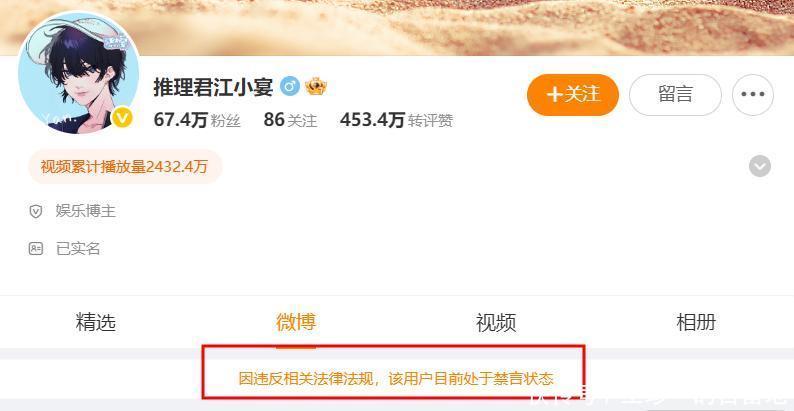The height and width of the screenshot is (411, 794).
Task: Open the 留言 message button
Action: (675, 95)
